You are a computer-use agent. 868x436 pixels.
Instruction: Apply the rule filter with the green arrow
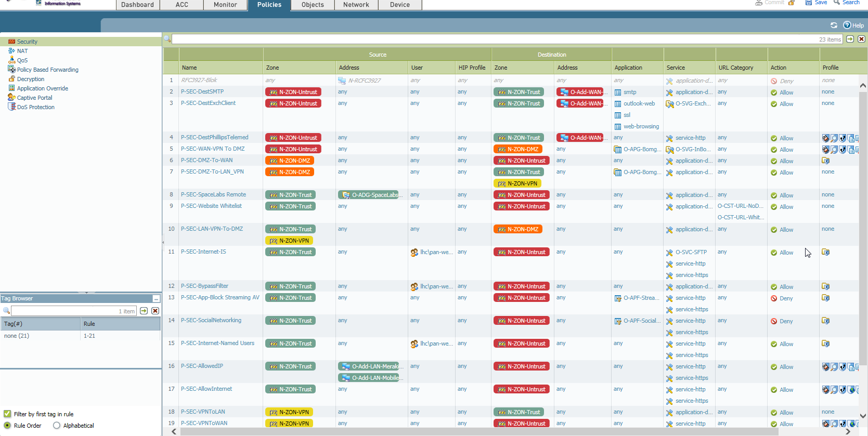[x=850, y=39]
